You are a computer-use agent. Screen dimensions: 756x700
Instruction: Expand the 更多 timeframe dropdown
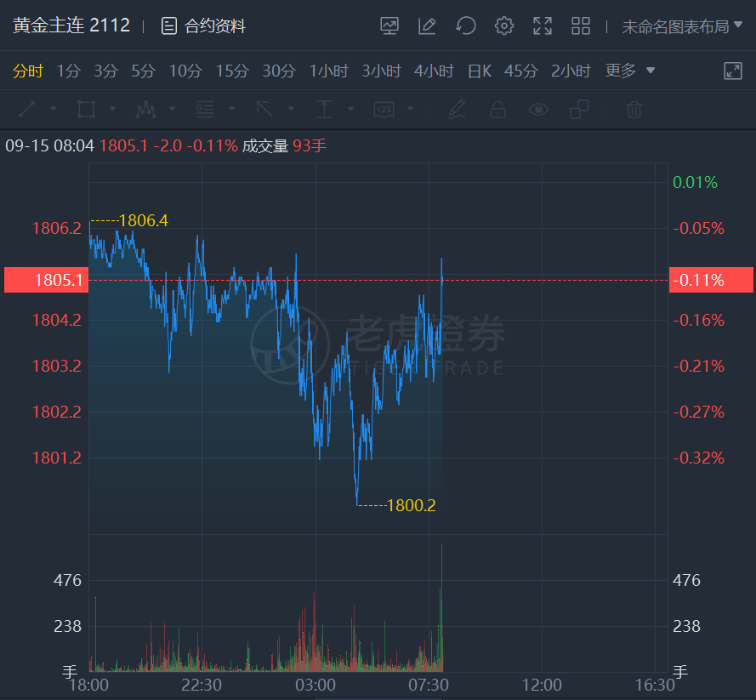(x=630, y=71)
